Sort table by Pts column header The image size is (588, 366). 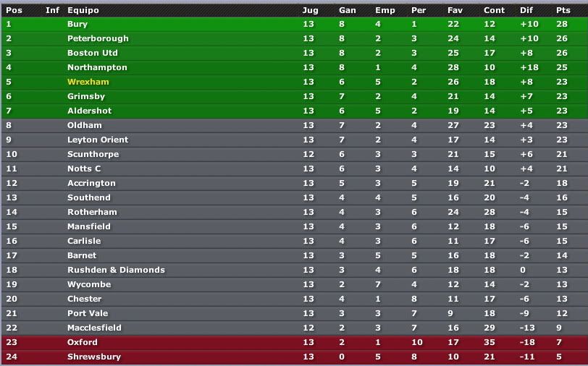tap(563, 11)
